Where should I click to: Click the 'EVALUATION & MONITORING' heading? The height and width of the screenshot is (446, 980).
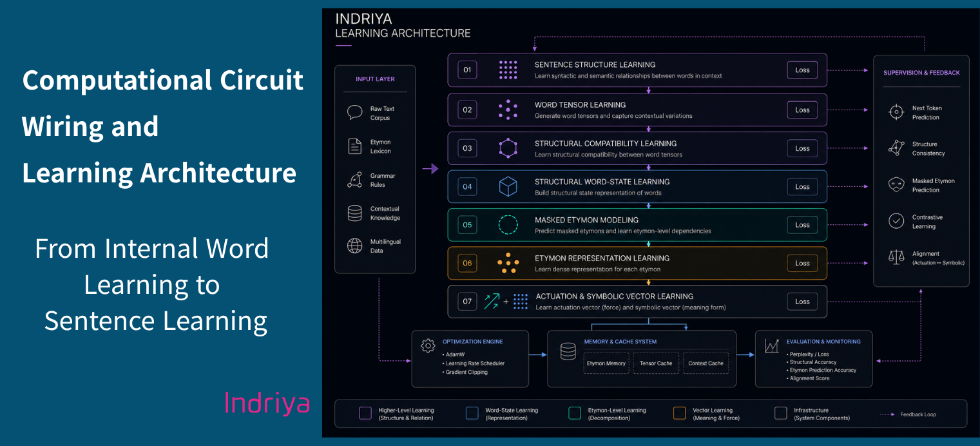tap(823, 341)
